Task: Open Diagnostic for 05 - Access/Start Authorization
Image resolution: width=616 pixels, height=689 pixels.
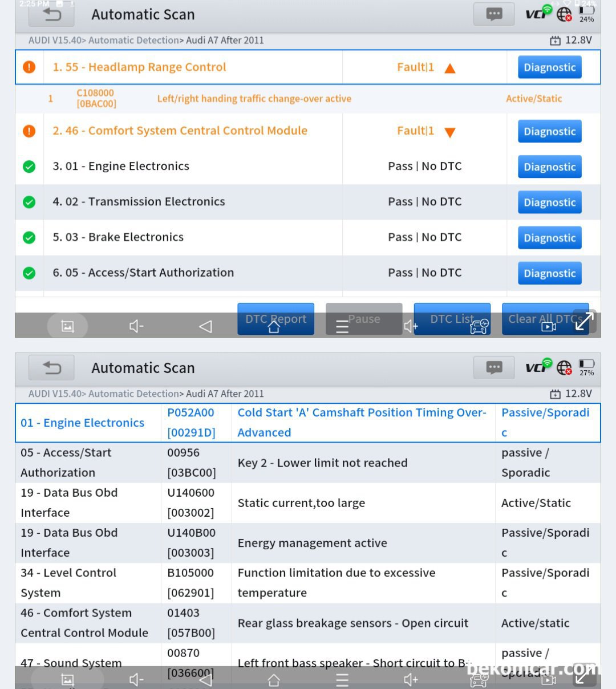Action: [x=550, y=273]
